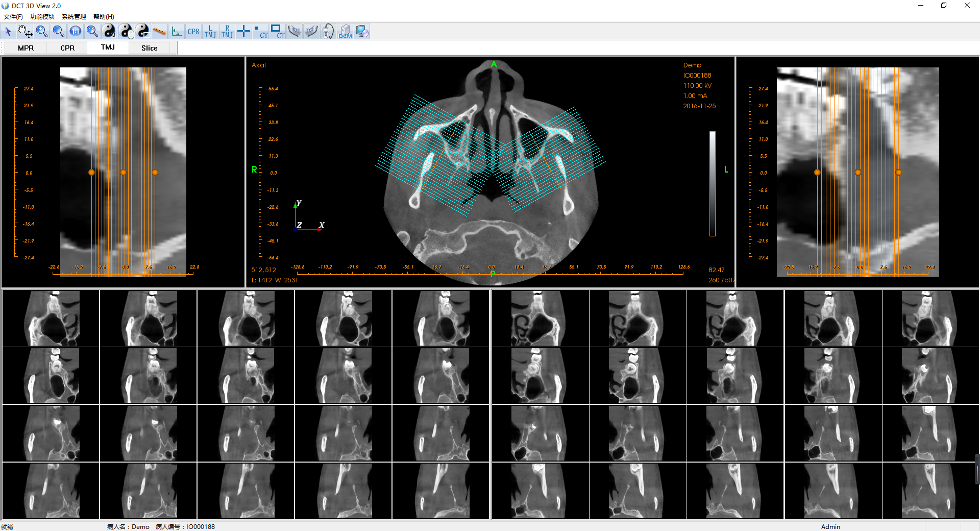Screen dimensions: 980x531
Task: Click the R TMJ toolbar icon
Action: click(x=227, y=32)
